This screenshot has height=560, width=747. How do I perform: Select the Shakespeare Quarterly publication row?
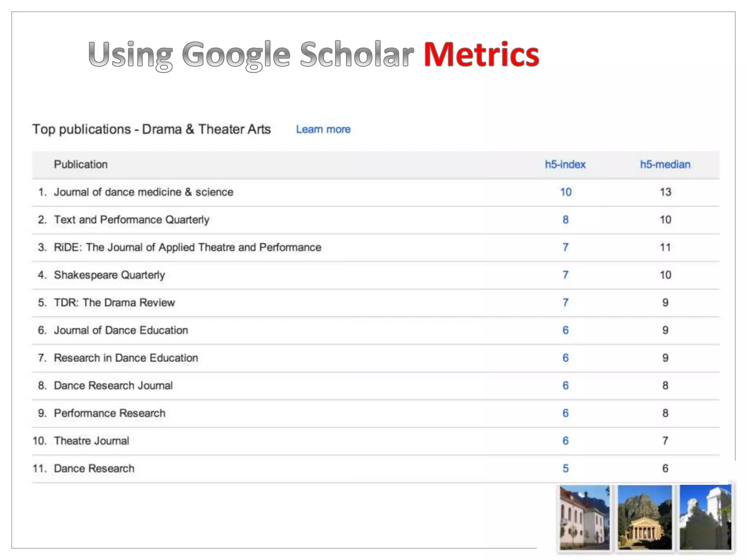[109, 275]
